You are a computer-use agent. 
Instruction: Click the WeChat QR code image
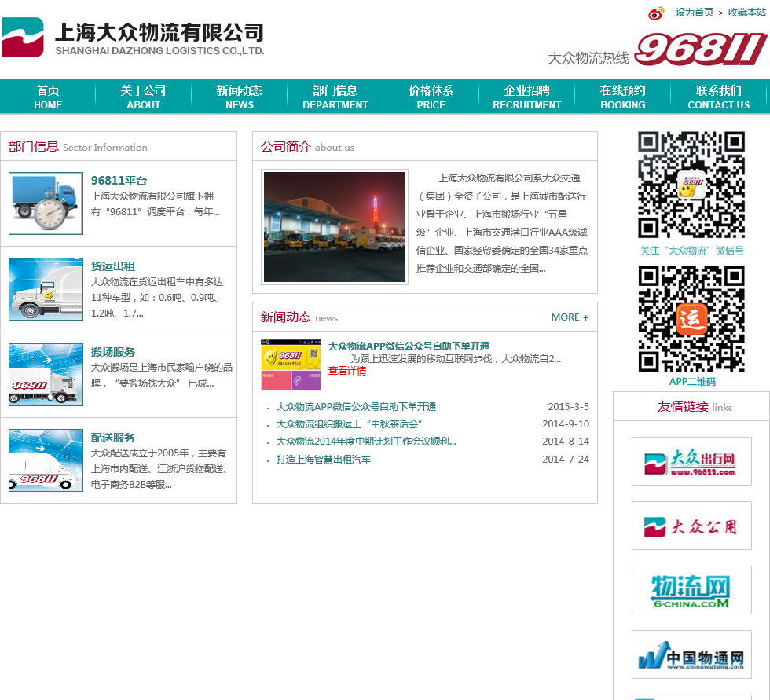click(691, 185)
